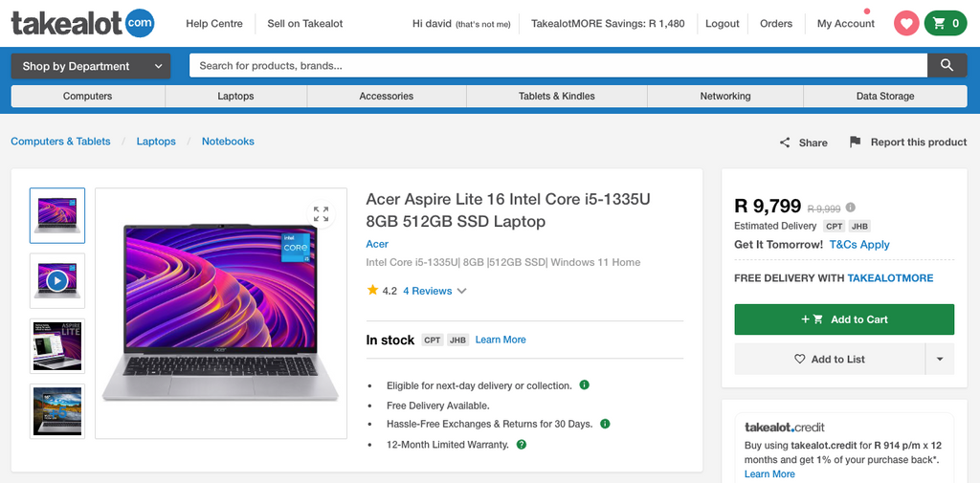Screen dimensions: 980x483
Task: Click info icon next to original price
Action: tap(851, 208)
